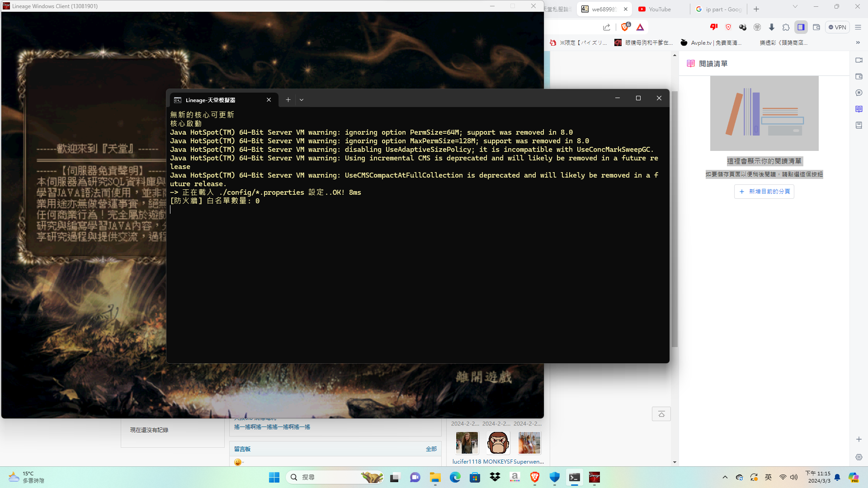Open the Leo AI icon in the sidebar
Image resolution: width=868 pixels, height=488 pixels.
point(859,93)
